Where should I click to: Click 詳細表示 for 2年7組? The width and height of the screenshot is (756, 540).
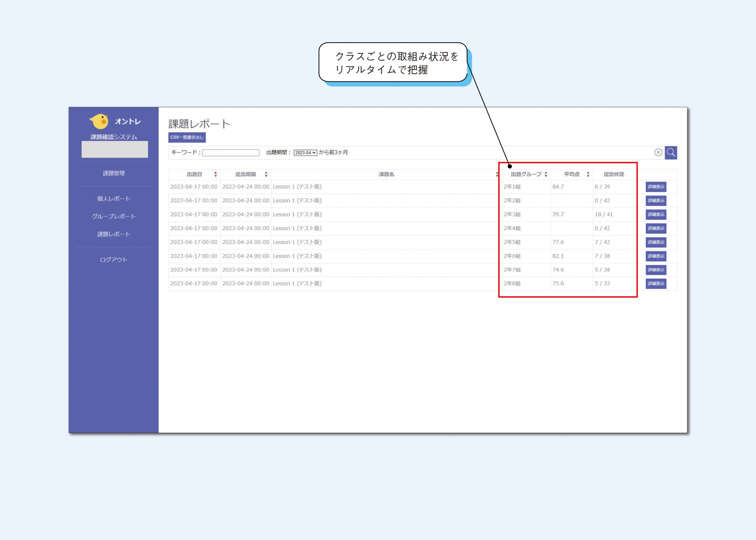656,270
